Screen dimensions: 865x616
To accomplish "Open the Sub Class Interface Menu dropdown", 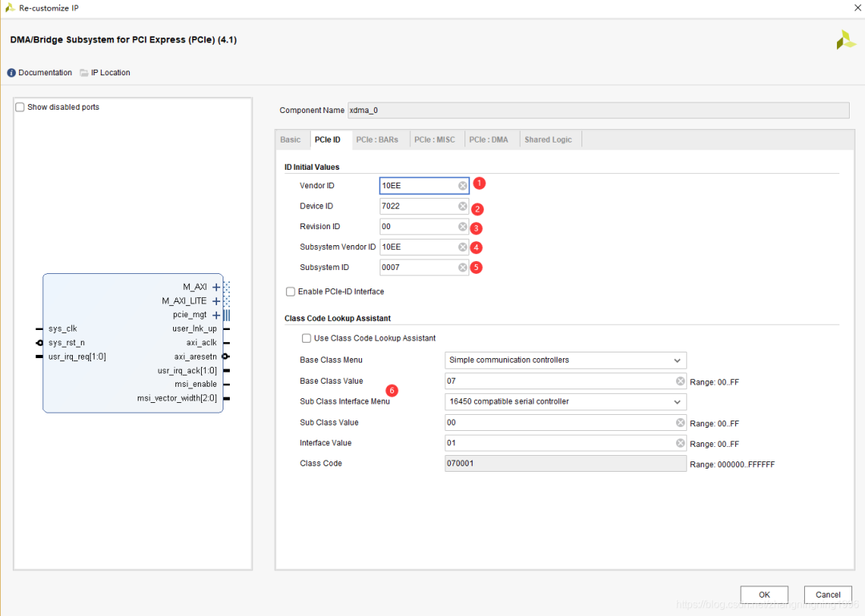I will point(565,401).
